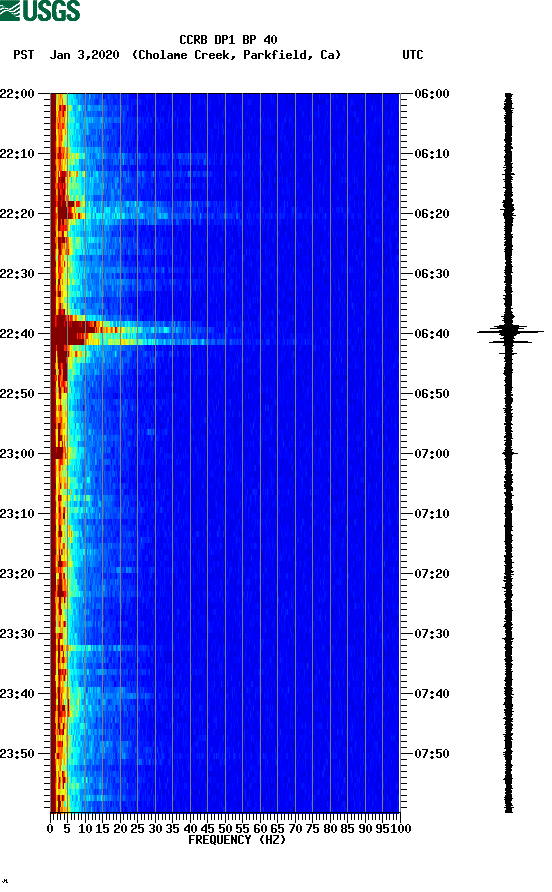
Task: Click the 22:10 PST time label
Action: [17, 154]
